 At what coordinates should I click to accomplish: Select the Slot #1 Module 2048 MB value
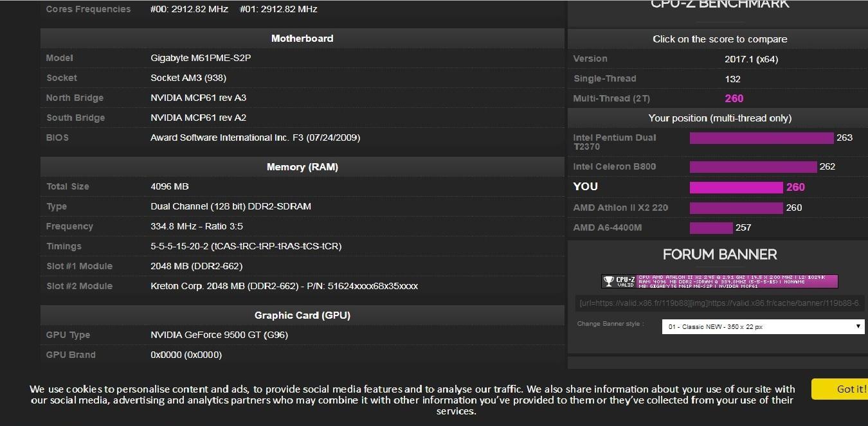[x=196, y=266]
